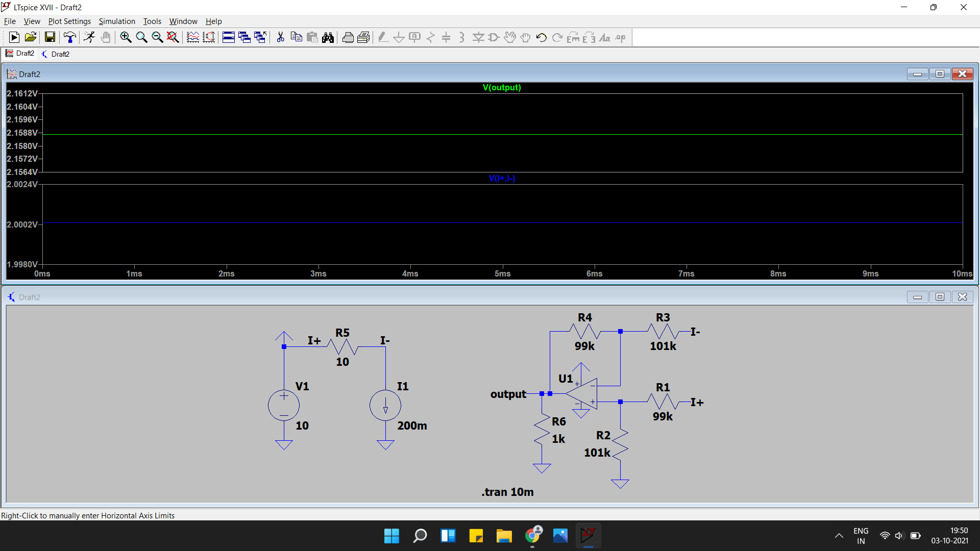Viewport: 980px width, 551px height.
Task: Open Print Setup icon
Action: [363, 37]
